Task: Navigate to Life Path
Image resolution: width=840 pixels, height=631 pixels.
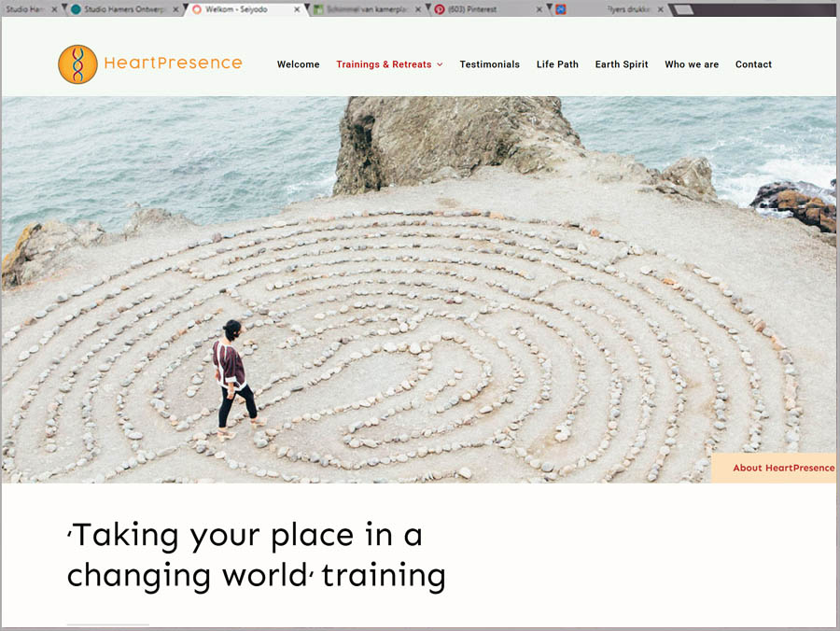Action: click(x=557, y=64)
